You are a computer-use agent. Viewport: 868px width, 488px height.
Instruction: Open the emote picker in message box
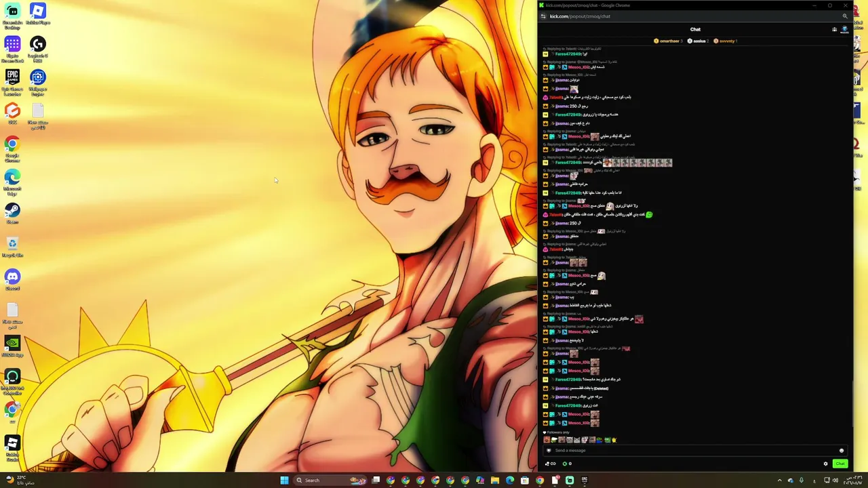click(x=842, y=451)
